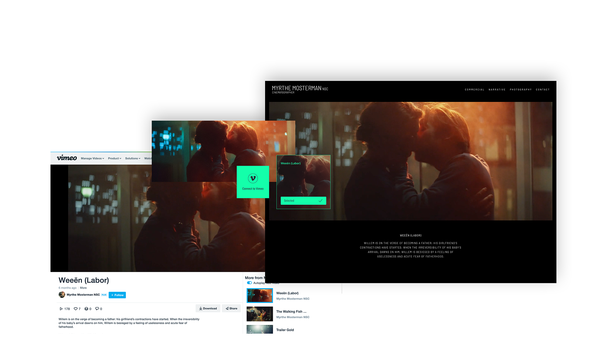Toggle the Selected checkmark on Weeën card

tap(320, 201)
